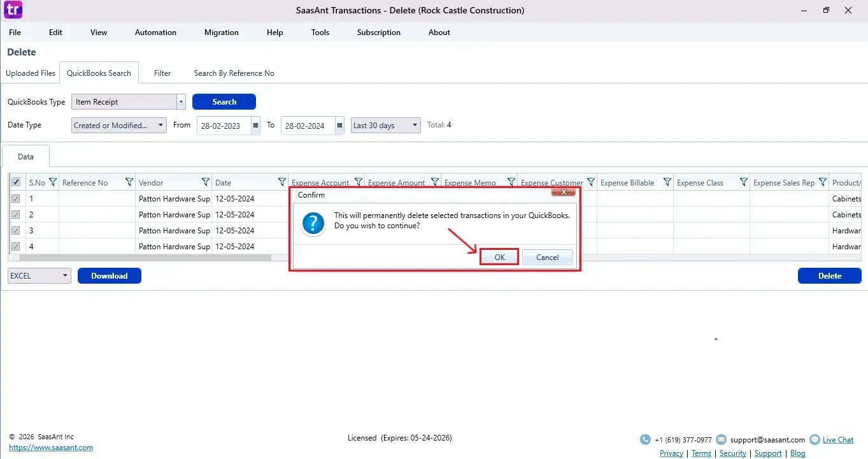This screenshot has width=868, height=459.
Task: Click the support@saasant.com email text
Action: coord(767,440)
